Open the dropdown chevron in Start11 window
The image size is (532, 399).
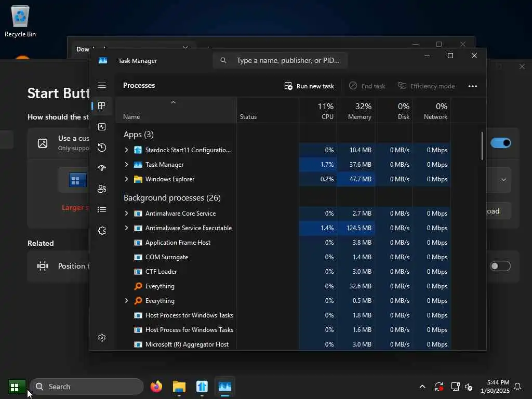pos(504,180)
